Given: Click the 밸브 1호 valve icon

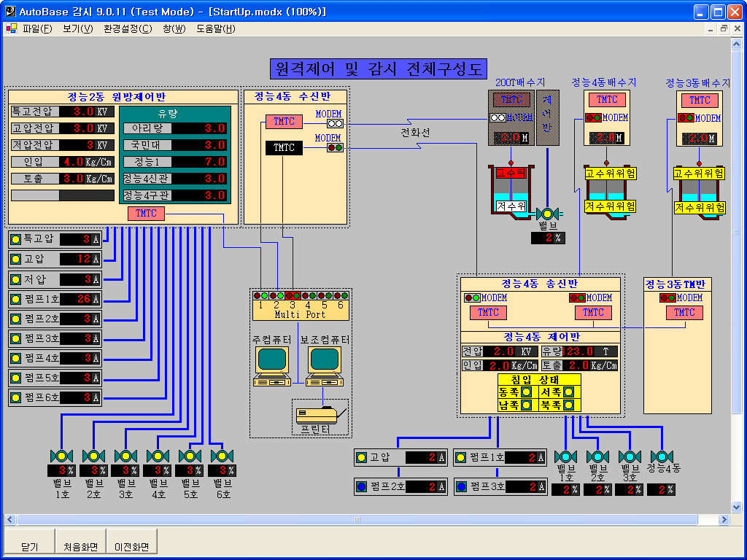Looking at the screenshot, I should point(61,456).
